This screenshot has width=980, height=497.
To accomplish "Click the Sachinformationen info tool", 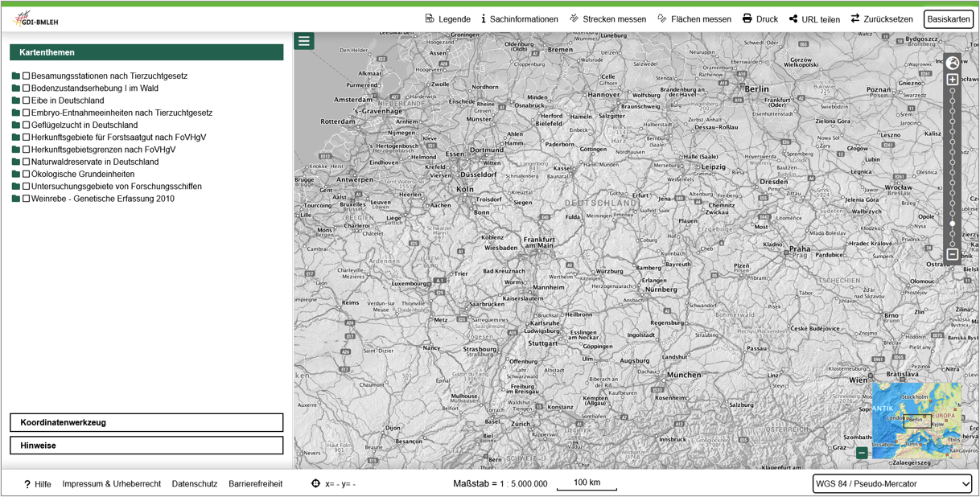I will pyautogui.click(x=519, y=18).
